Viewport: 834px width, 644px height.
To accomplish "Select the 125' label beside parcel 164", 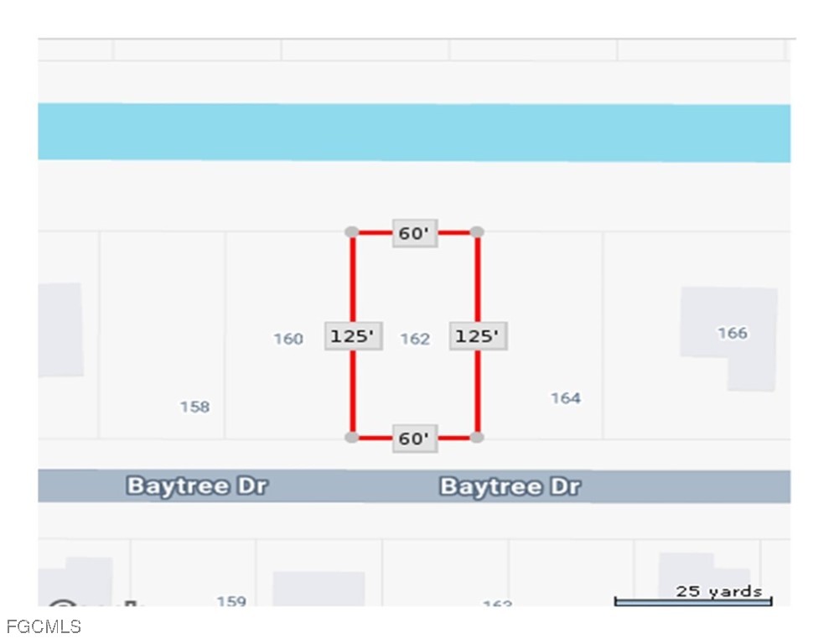I will click(x=478, y=336).
